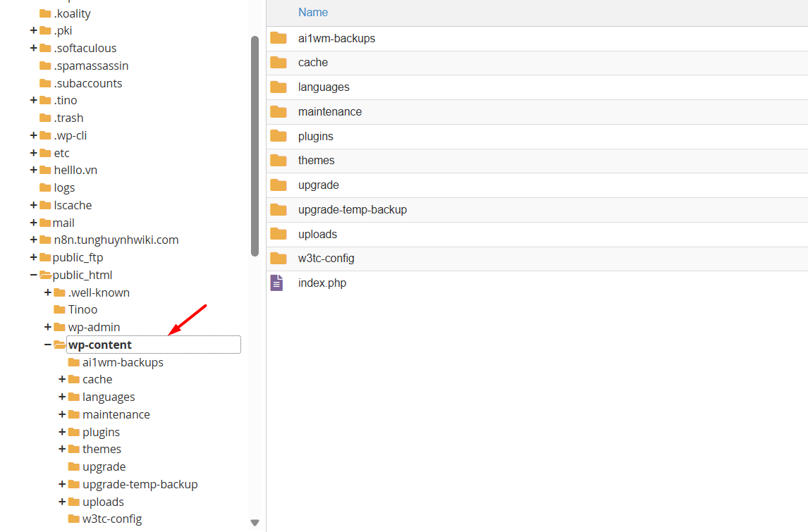The width and height of the screenshot is (808, 532).
Task: Expand the n8n.tunghuynhwiki.com tree node
Action: [x=33, y=240]
